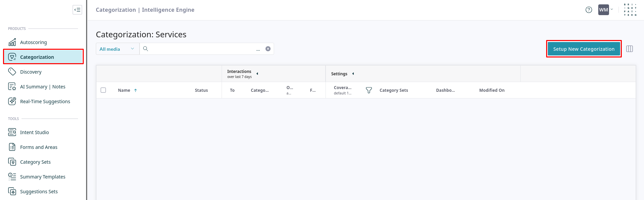Image resolution: width=644 pixels, height=200 pixels.
Task: Expand the All media dropdown
Action: pyautogui.click(x=117, y=49)
